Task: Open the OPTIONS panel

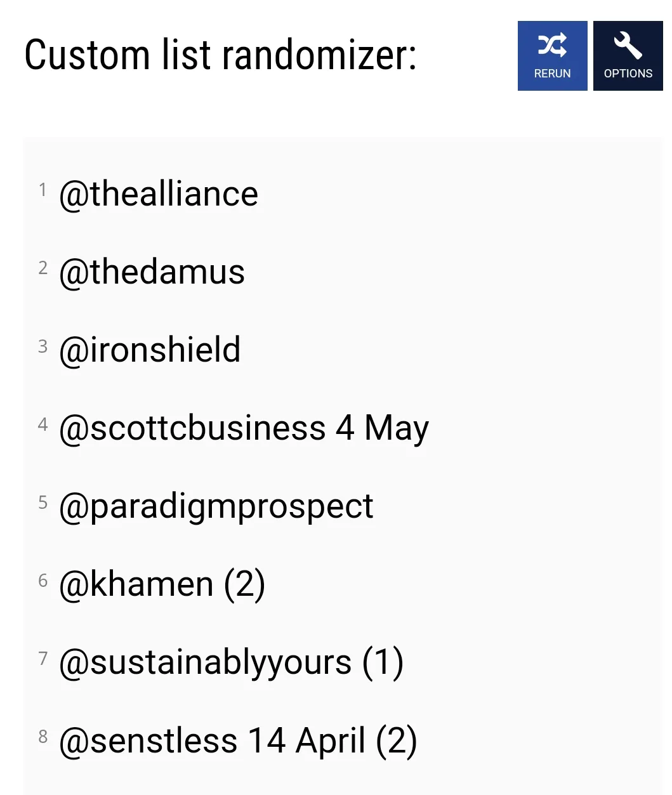Action: [x=628, y=56]
